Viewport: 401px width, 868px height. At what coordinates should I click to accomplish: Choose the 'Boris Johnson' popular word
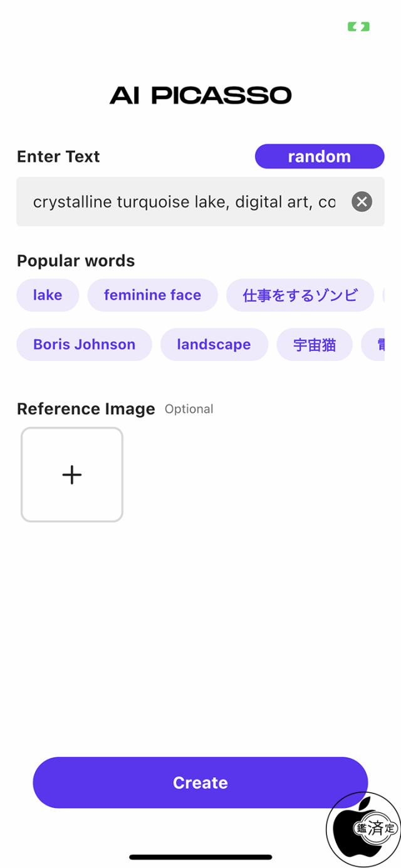83,344
